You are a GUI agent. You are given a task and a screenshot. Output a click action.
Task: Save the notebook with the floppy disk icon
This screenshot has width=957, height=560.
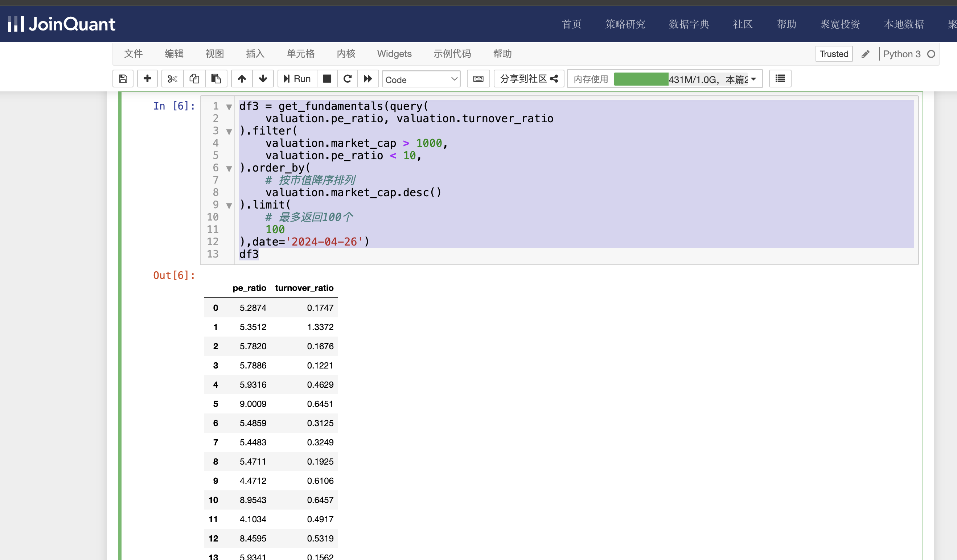click(123, 79)
